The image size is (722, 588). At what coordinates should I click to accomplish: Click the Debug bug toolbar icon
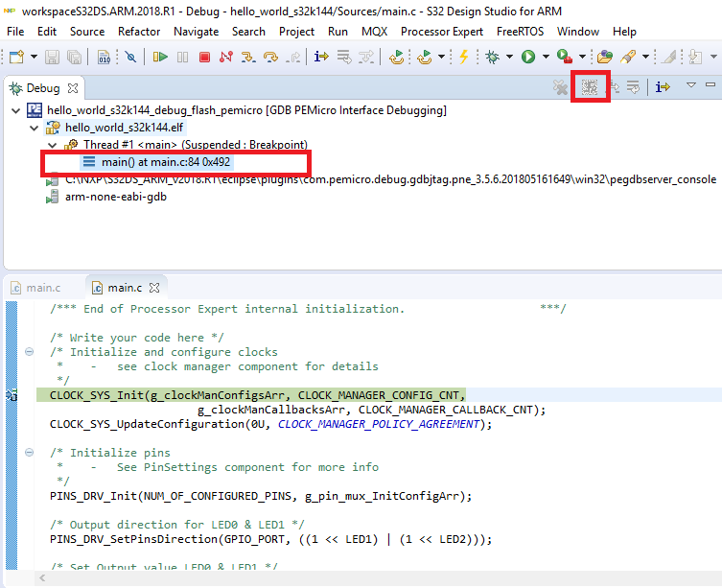pyautogui.click(x=493, y=57)
